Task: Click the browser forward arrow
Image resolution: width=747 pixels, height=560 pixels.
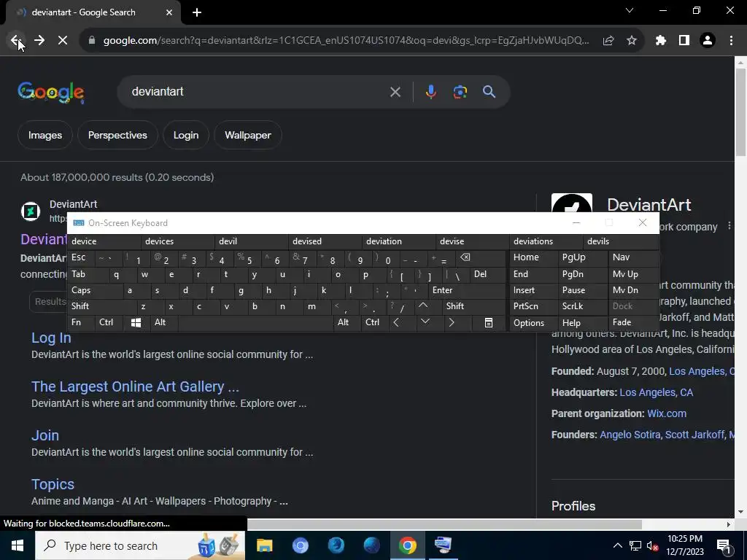Action: point(39,41)
